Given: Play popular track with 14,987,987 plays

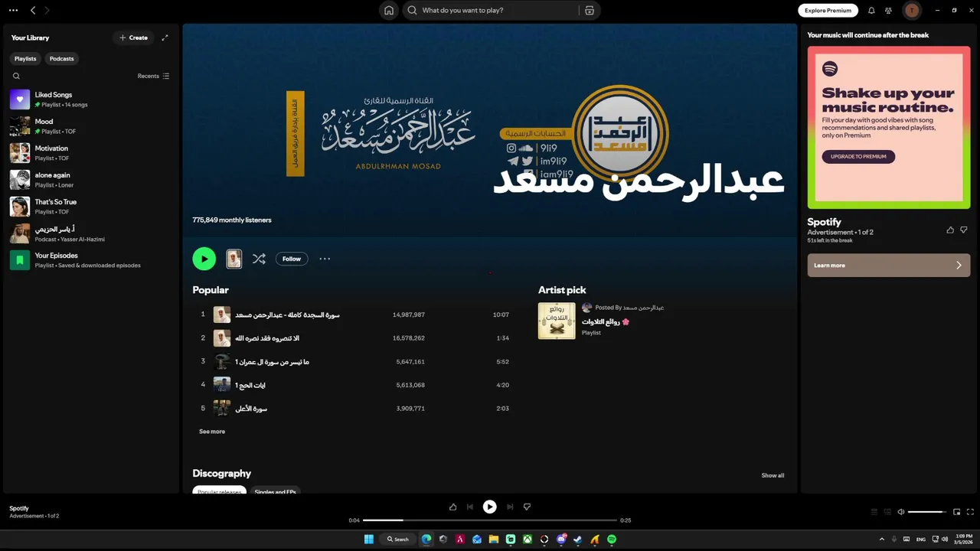Looking at the screenshot, I should click(x=354, y=315).
